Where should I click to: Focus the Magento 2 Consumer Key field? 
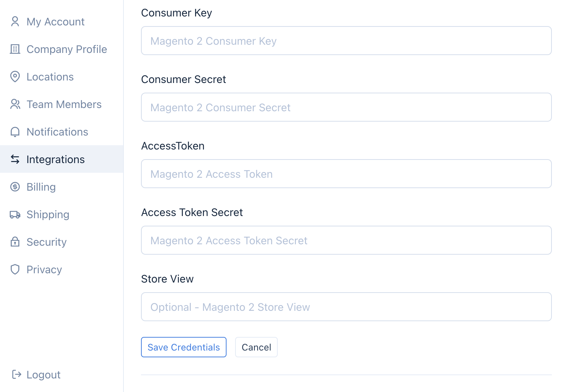pos(346,41)
